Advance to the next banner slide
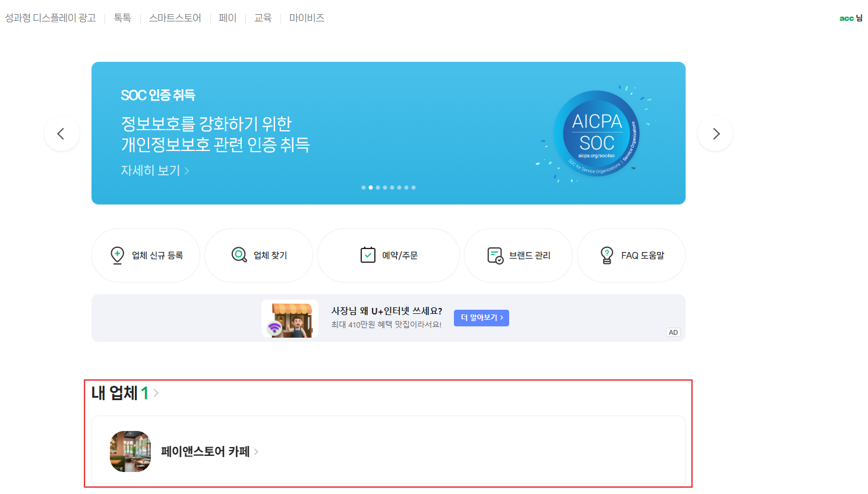 [x=715, y=133]
